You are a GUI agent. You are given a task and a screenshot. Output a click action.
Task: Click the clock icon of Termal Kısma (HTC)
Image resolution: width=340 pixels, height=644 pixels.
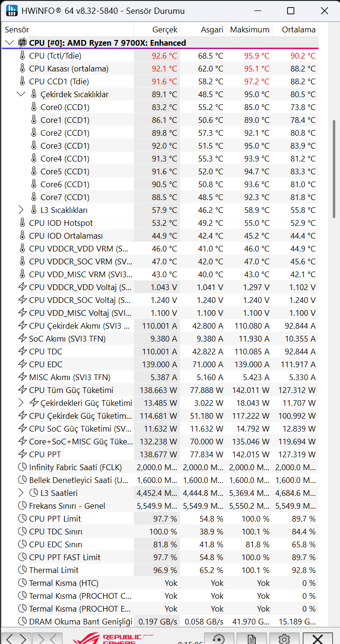pyautogui.click(x=22, y=583)
